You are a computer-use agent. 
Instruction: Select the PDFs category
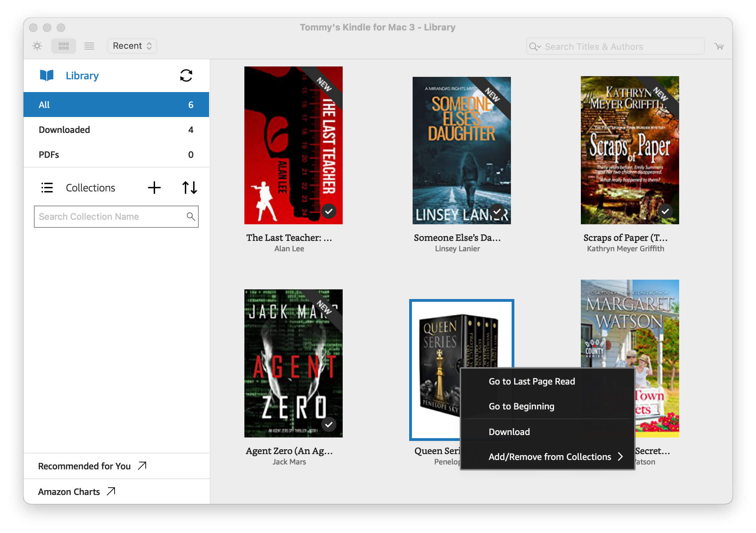click(116, 155)
